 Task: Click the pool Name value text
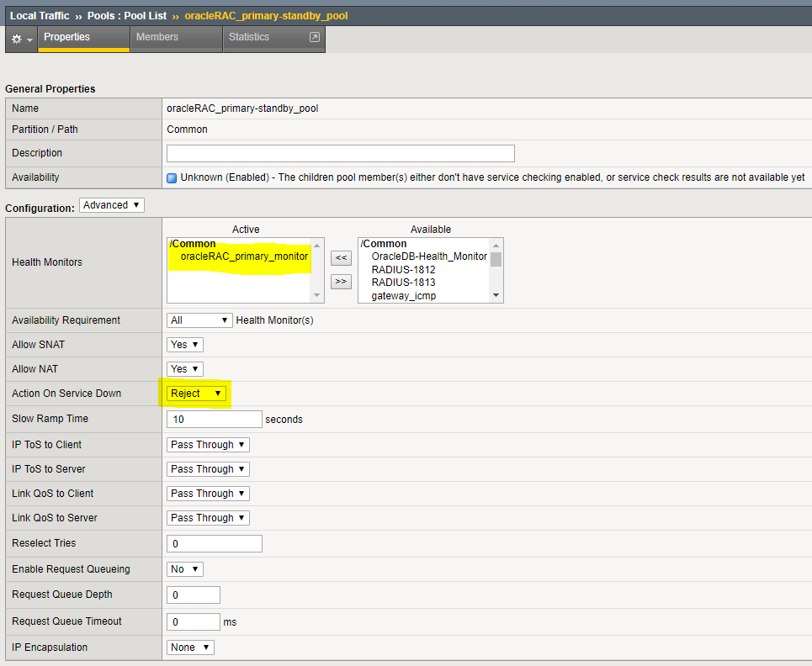click(242, 108)
